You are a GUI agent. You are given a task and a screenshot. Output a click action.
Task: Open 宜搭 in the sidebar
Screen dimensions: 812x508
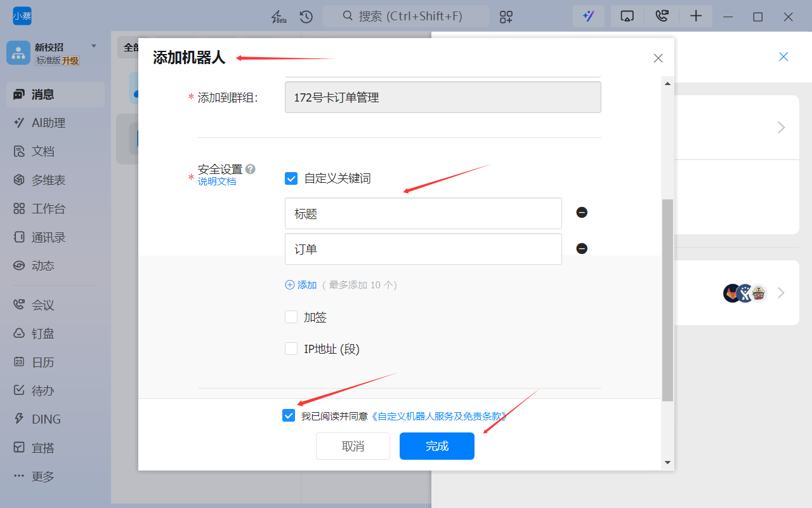[55, 448]
